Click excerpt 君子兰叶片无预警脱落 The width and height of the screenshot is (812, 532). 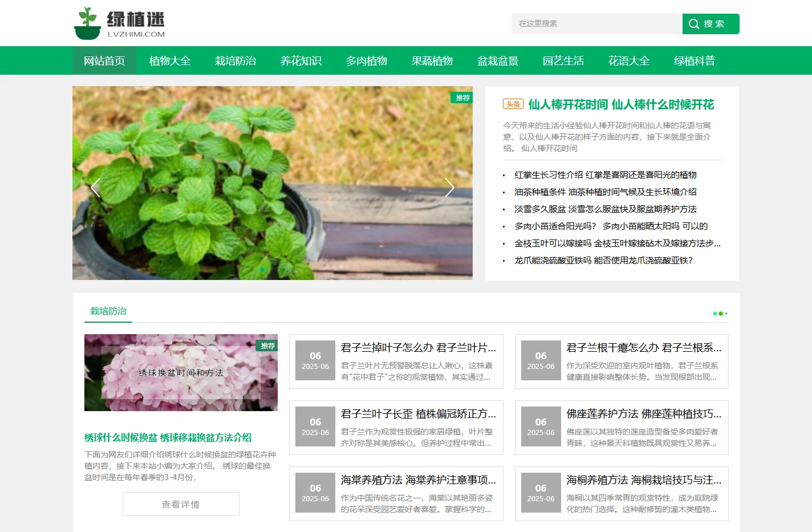(417, 371)
